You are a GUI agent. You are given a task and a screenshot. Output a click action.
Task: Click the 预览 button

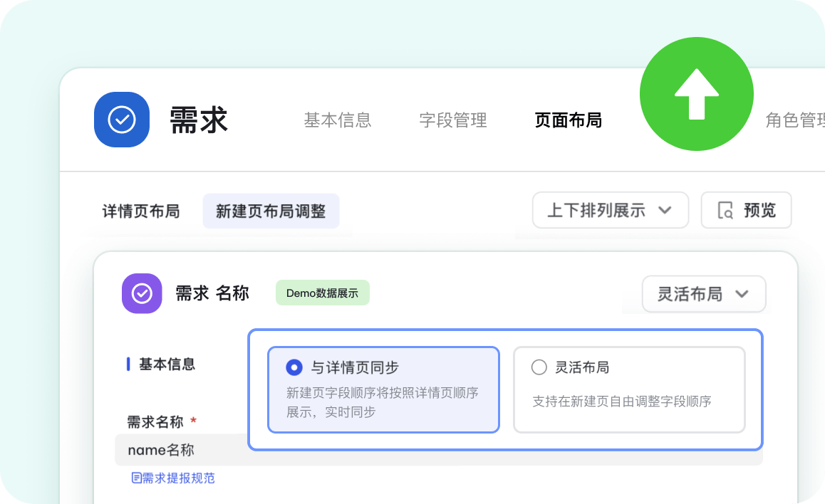pyautogui.click(x=746, y=211)
